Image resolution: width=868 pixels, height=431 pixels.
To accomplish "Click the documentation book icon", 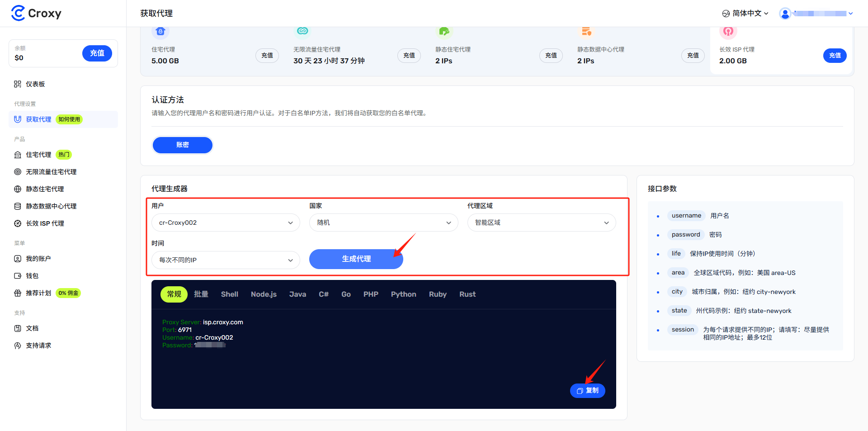I will (x=18, y=328).
